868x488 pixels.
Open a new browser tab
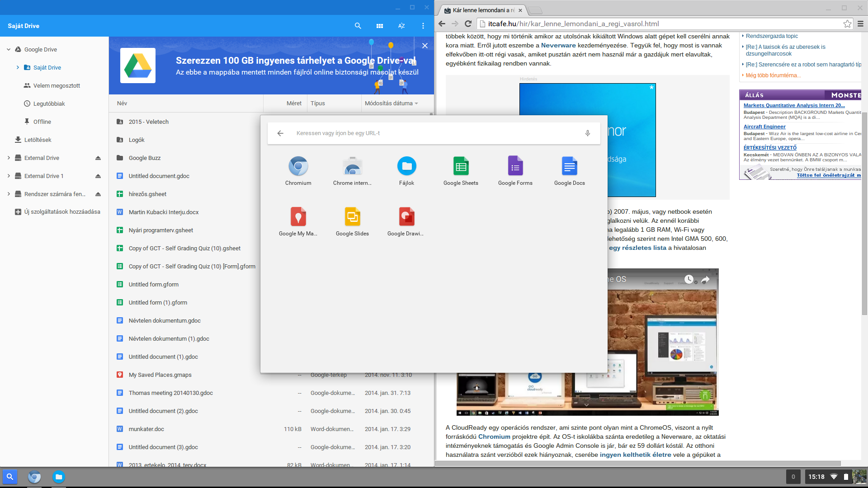(x=535, y=10)
